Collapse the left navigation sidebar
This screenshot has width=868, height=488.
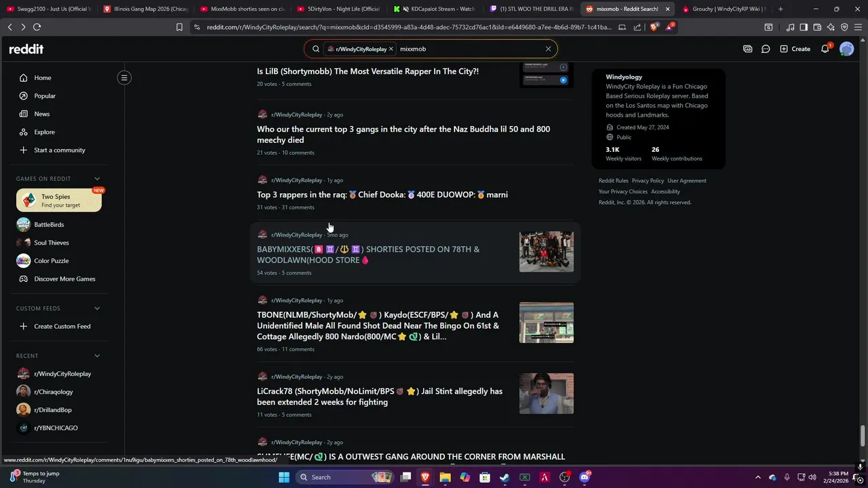coord(124,78)
